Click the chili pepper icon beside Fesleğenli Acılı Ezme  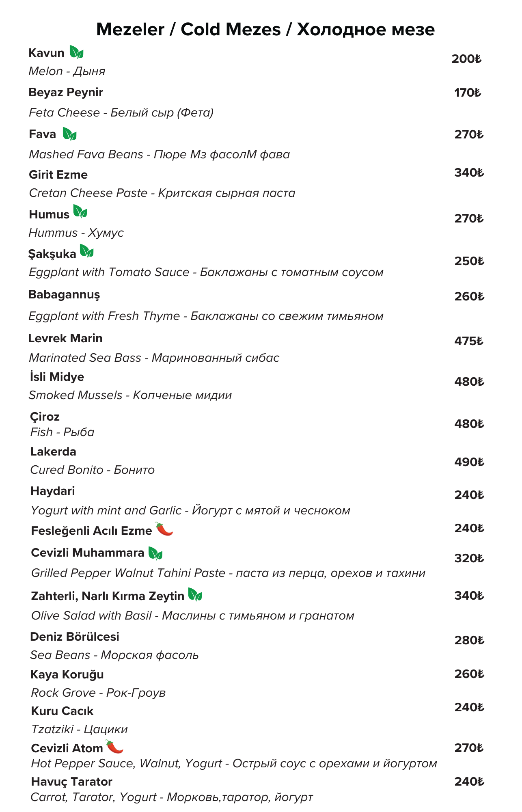click(x=164, y=529)
